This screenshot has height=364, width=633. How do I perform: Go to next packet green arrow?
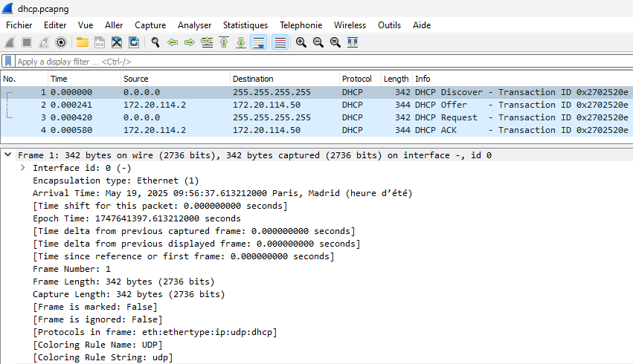pos(190,42)
